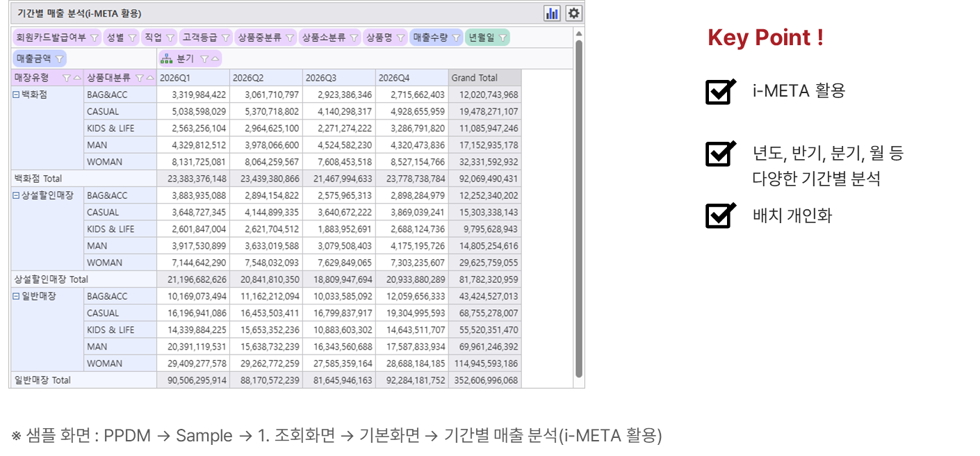Sort by 매장유형 column header arrow

(x=76, y=78)
